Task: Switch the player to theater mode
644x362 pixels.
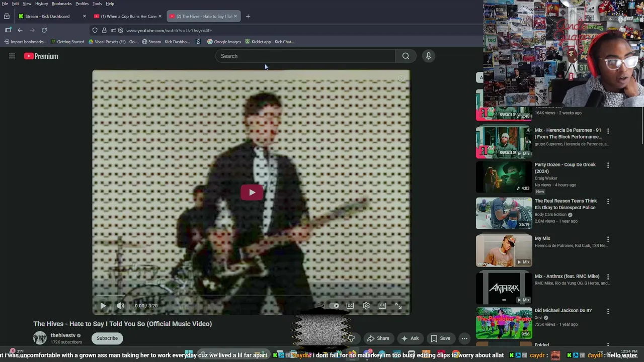Action: pos(382,306)
